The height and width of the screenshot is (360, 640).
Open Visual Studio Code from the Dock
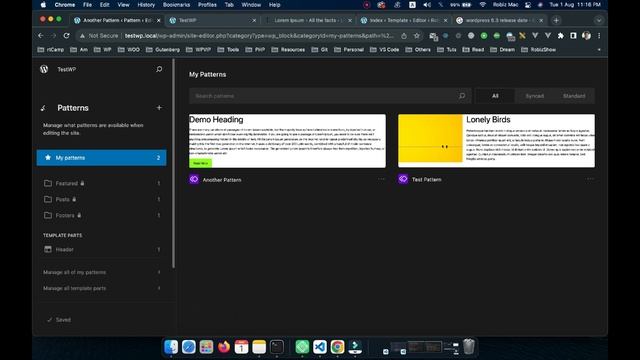pyautogui.click(x=320, y=347)
